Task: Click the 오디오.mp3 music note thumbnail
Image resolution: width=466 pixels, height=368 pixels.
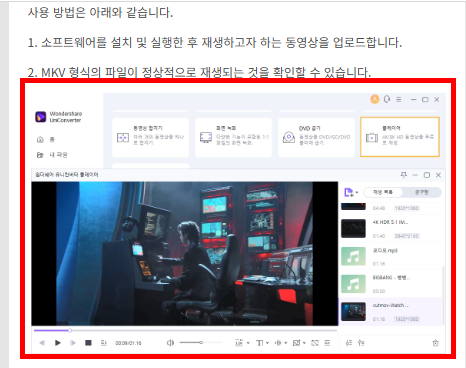Action: point(353,256)
